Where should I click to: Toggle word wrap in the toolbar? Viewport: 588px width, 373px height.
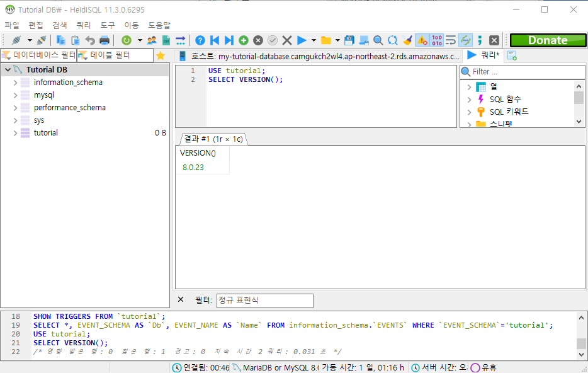[x=451, y=40]
